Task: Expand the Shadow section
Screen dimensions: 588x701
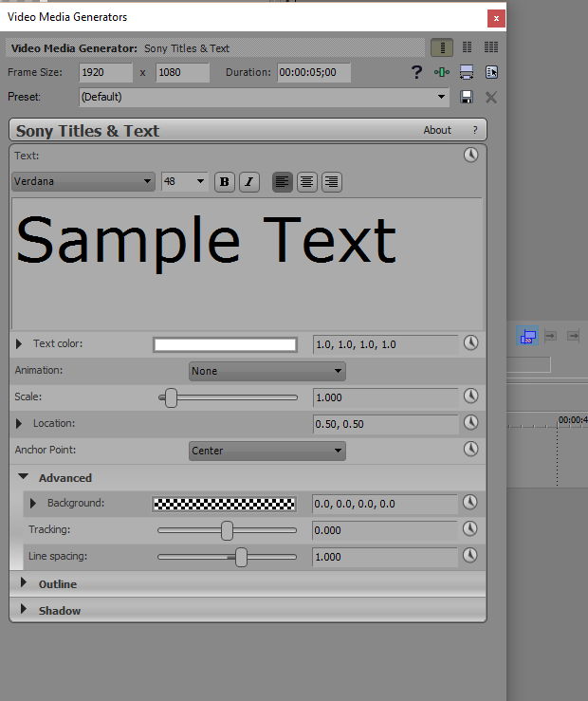Action: coord(24,609)
